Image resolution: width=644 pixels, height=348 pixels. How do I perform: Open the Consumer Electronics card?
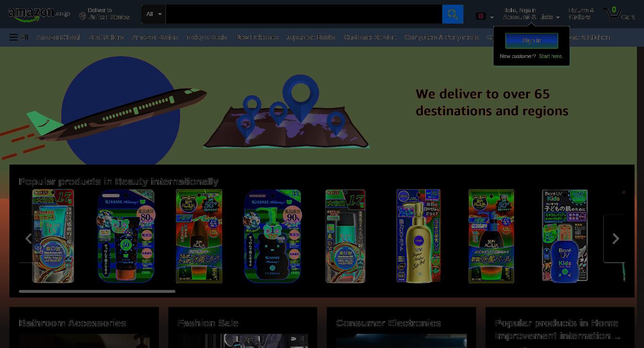point(401,328)
